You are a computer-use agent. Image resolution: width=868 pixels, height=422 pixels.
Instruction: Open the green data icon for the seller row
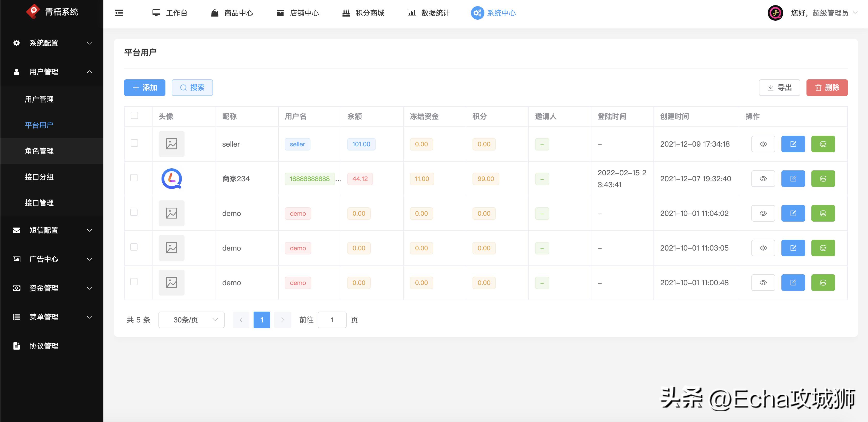[823, 144]
